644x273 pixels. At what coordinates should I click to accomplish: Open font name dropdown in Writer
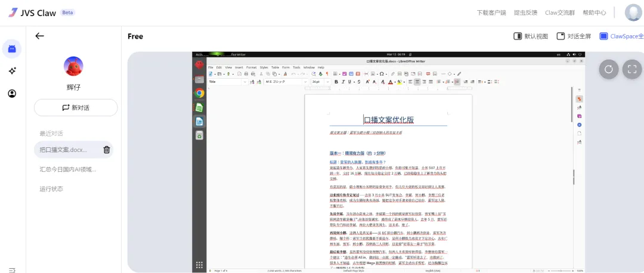click(305, 82)
